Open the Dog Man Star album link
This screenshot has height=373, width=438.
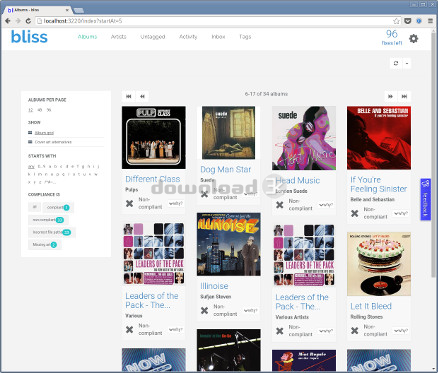pyautogui.click(x=226, y=169)
